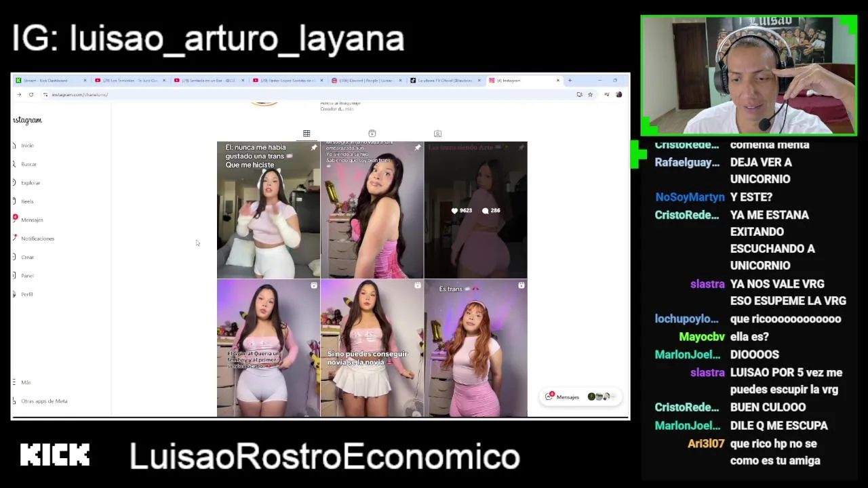Image resolution: width=868 pixels, height=488 pixels.
Task: Expand the Más menu in sidebar
Action: (26, 382)
